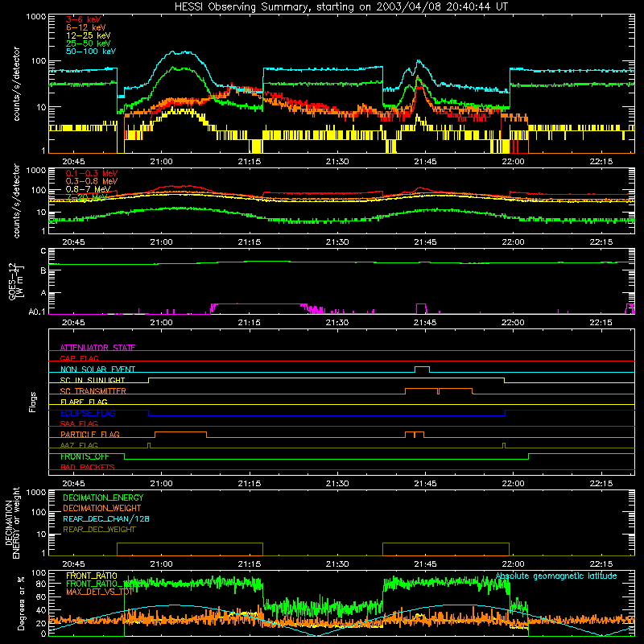Image resolution: width=644 pixels, height=644 pixels.
Task: Click the FRONT_RATIO legend label
Action: 92,576
